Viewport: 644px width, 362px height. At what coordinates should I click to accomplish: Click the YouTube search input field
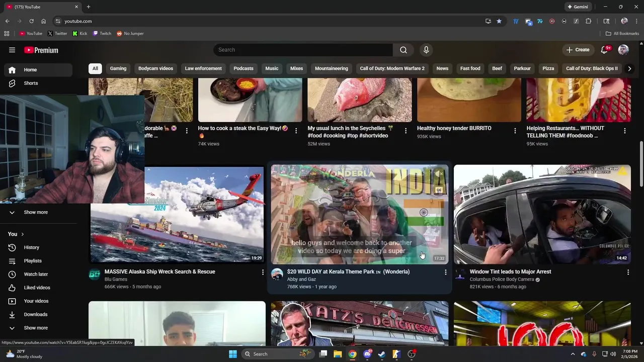click(303, 50)
